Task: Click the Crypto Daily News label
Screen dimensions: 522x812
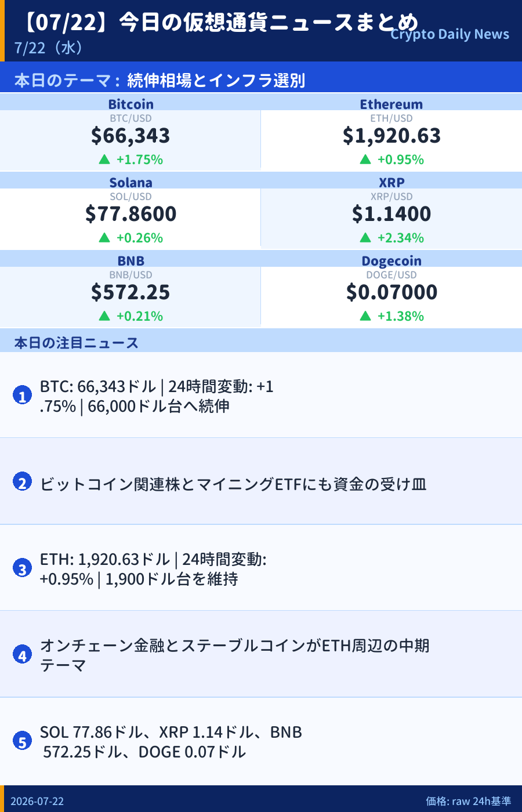Action: [449, 34]
